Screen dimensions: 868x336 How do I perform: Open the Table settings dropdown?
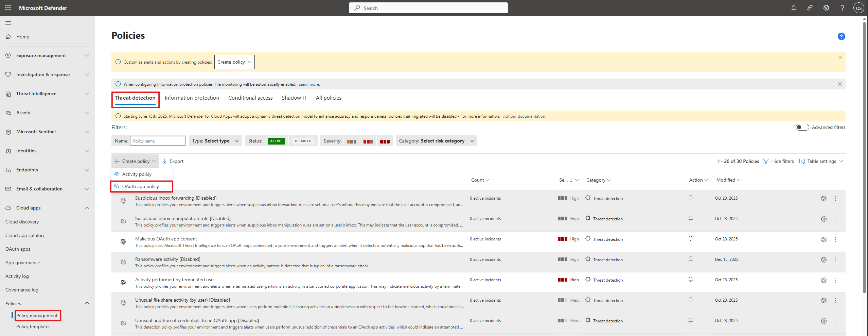click(821, 161)
